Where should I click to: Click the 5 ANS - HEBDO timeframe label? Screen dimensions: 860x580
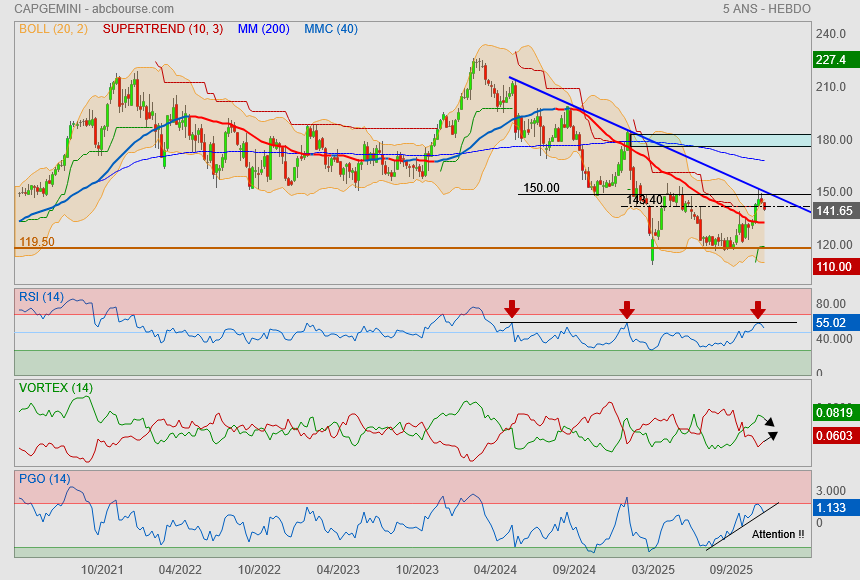766,9
